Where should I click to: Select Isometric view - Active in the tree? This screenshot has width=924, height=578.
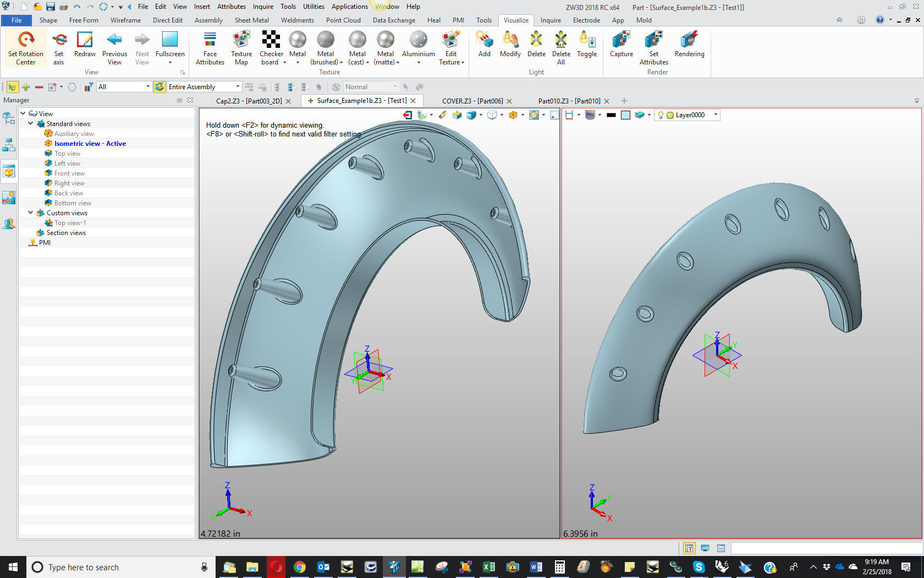(90, 144)
